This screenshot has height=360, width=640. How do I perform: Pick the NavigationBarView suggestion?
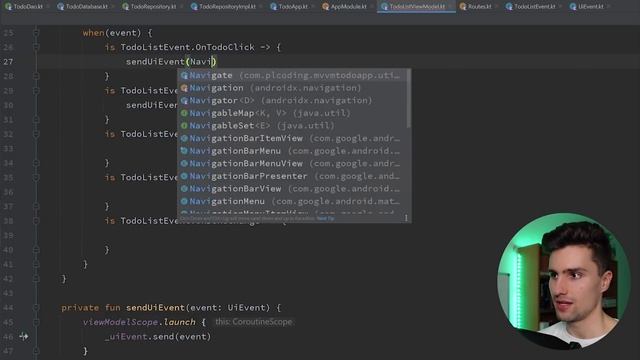coord(292,189)
